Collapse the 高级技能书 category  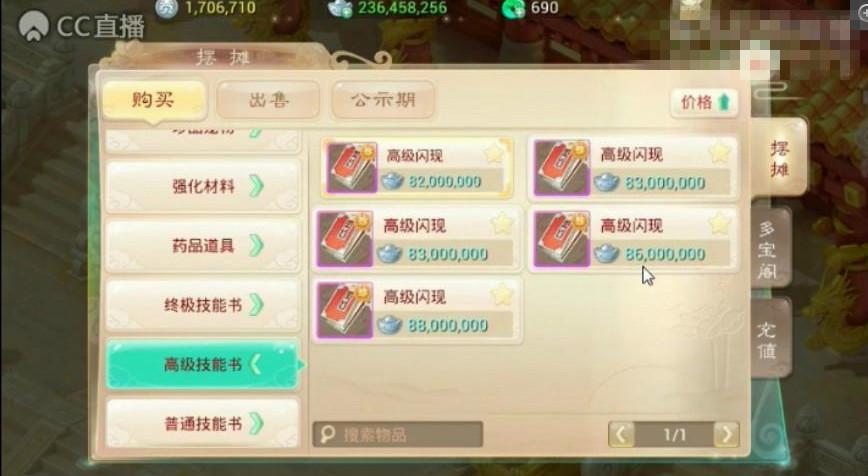(x=203, y=365)
